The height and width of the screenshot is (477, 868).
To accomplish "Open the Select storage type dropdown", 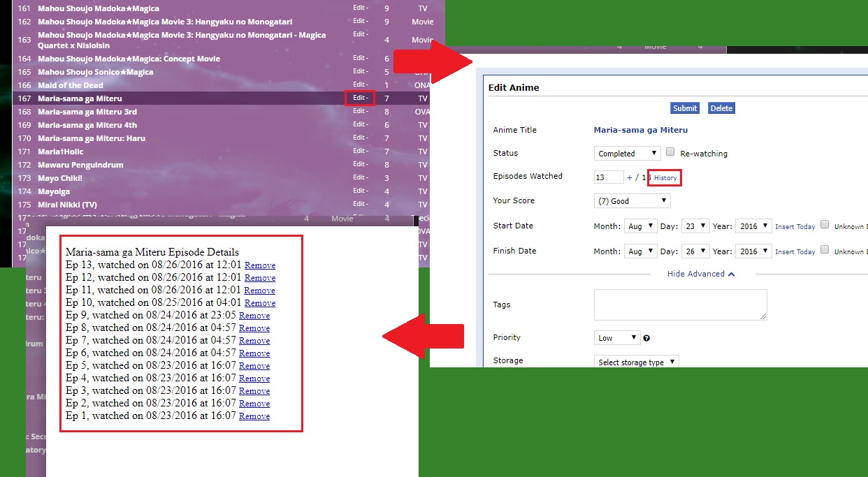I will coord(636,362).
